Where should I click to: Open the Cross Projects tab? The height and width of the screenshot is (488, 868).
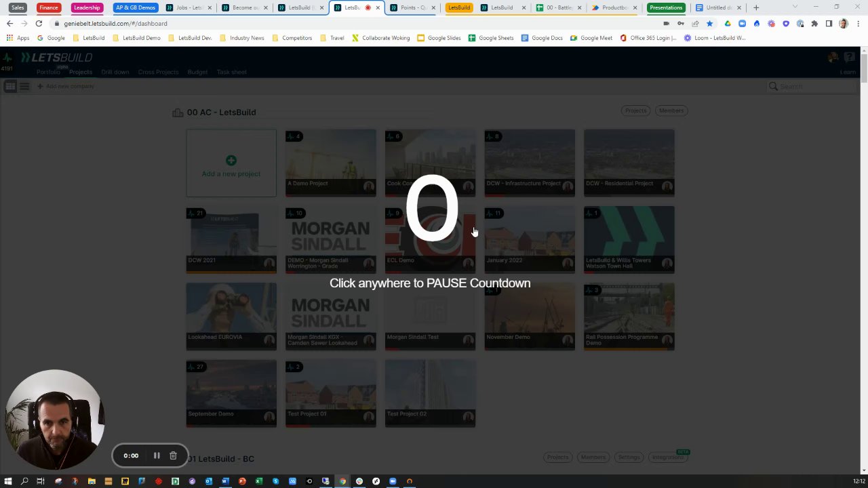tap(158, 72)
